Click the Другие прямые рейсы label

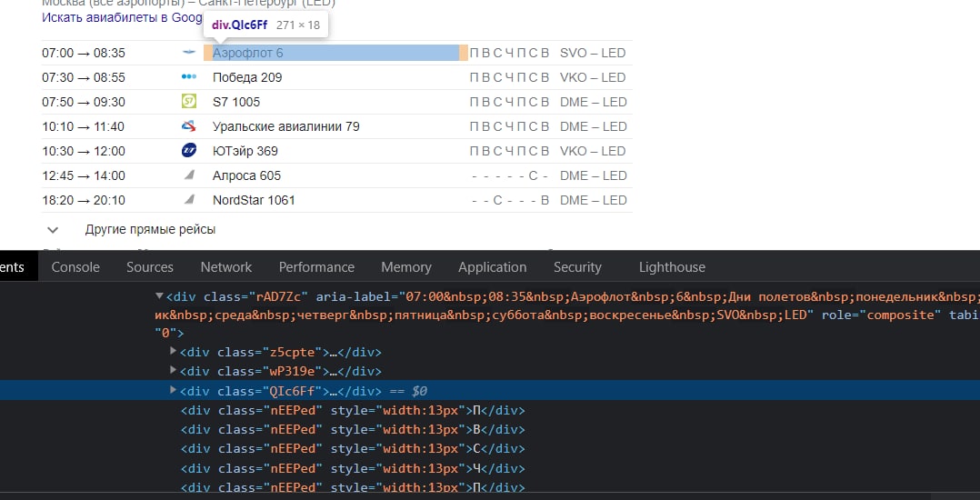(x=150, y=229)
